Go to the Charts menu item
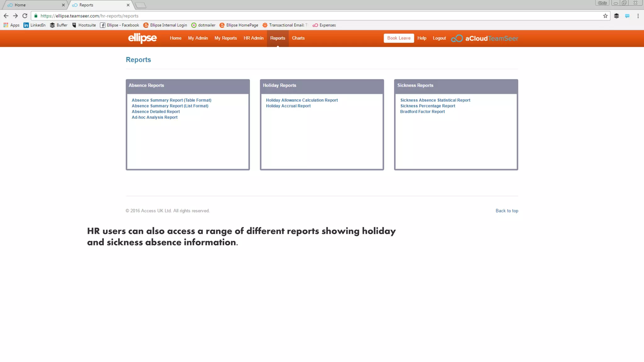644x362 pixels. point(298,38)
